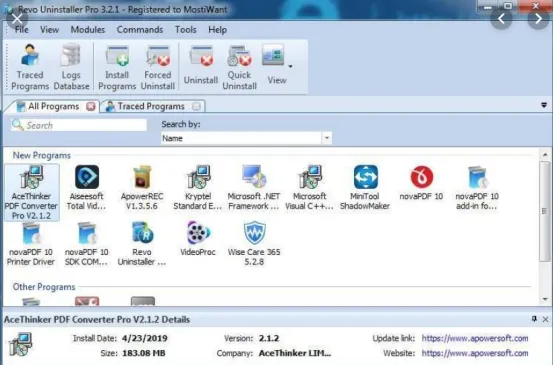Open the File menu
The height and width of the screenshot is (365, 553).
pos(22,30)
